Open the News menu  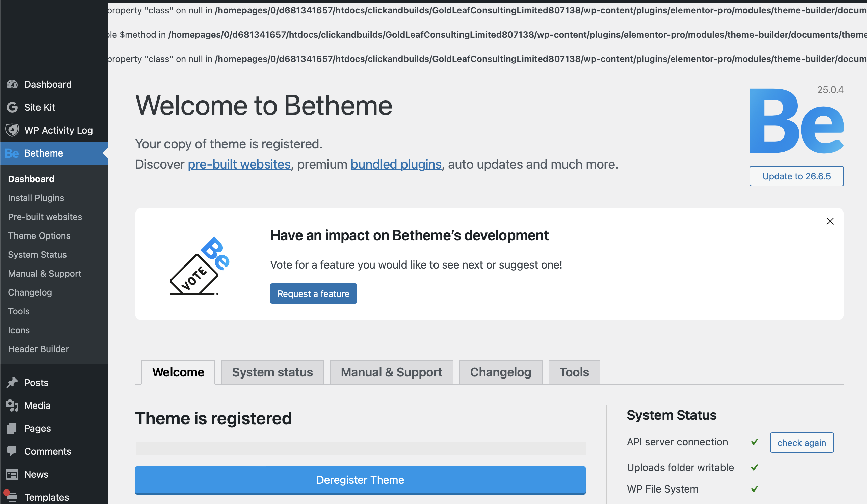54,474
